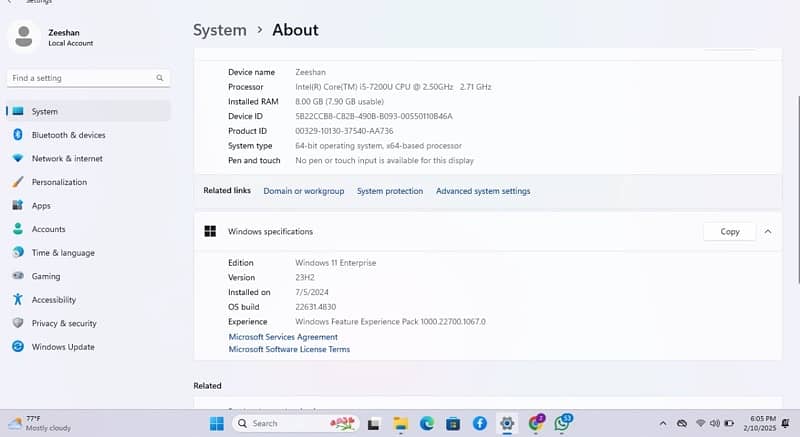The image size is (800, 437).
Task: Open Microsoft Edge from taskbar
Action: pyautogui.click(x=427, y=423)
